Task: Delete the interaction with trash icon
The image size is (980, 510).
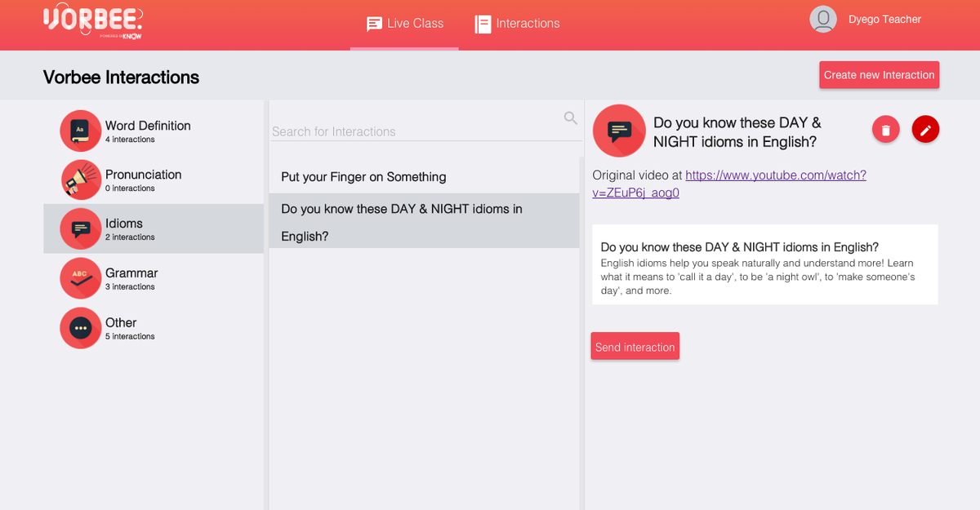Action: pyautogui.click(x=886, y=130)
